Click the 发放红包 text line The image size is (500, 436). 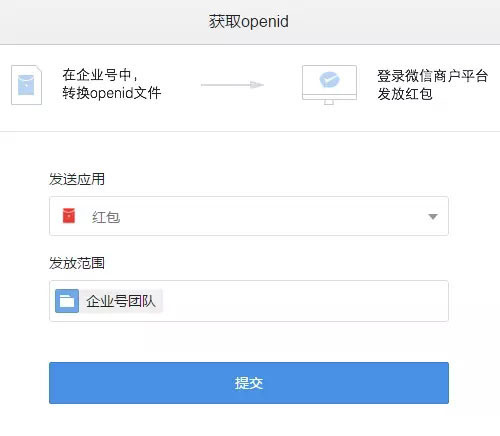(x=405, y=94)
